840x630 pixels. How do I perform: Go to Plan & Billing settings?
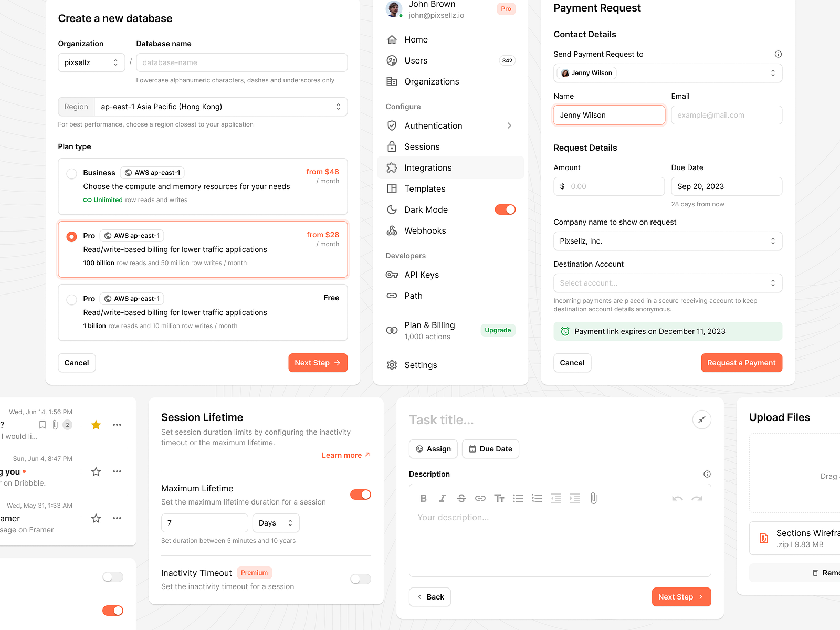point(429,325)
